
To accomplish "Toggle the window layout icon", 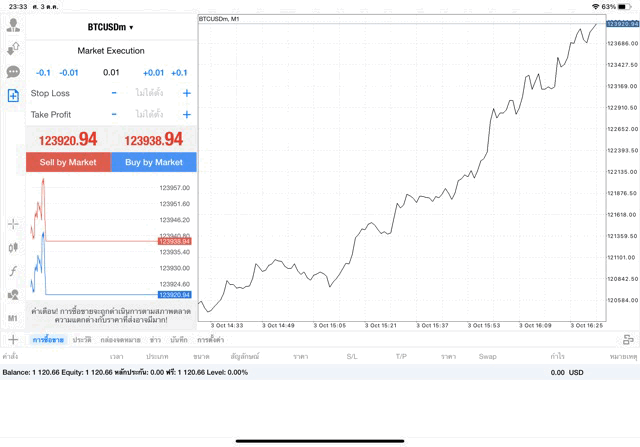I will [x=627, y=340].
